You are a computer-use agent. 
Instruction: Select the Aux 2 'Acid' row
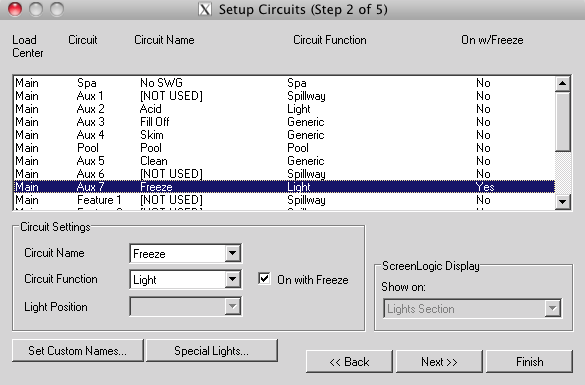[x=284, y=109]
